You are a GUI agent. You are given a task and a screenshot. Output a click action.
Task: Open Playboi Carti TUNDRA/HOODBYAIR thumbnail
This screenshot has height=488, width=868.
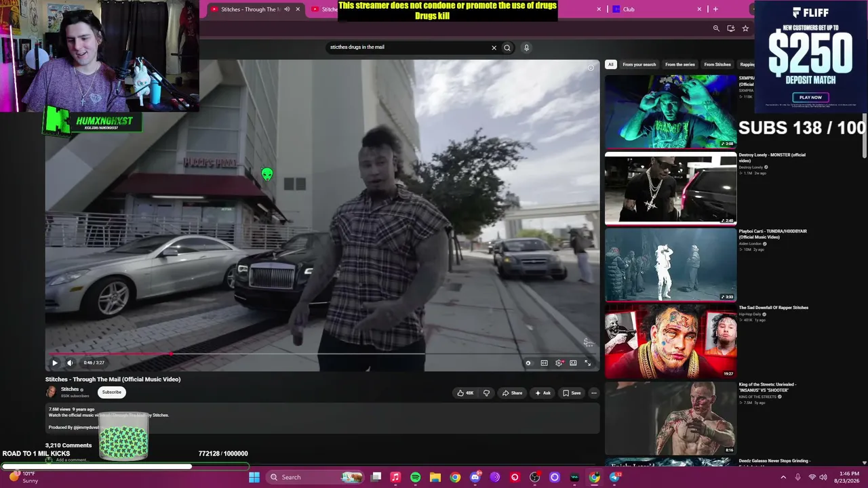670,264
